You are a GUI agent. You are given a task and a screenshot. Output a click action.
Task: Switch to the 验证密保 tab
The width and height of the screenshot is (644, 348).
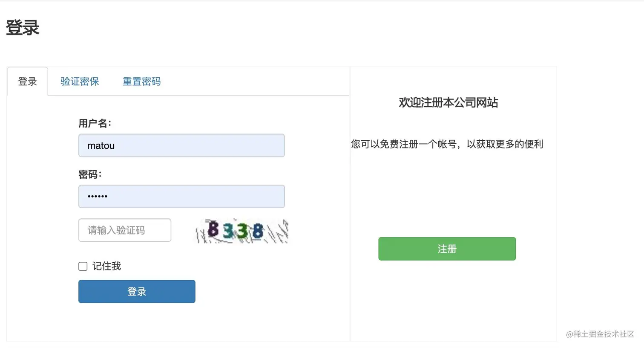(x=80, y=81)
